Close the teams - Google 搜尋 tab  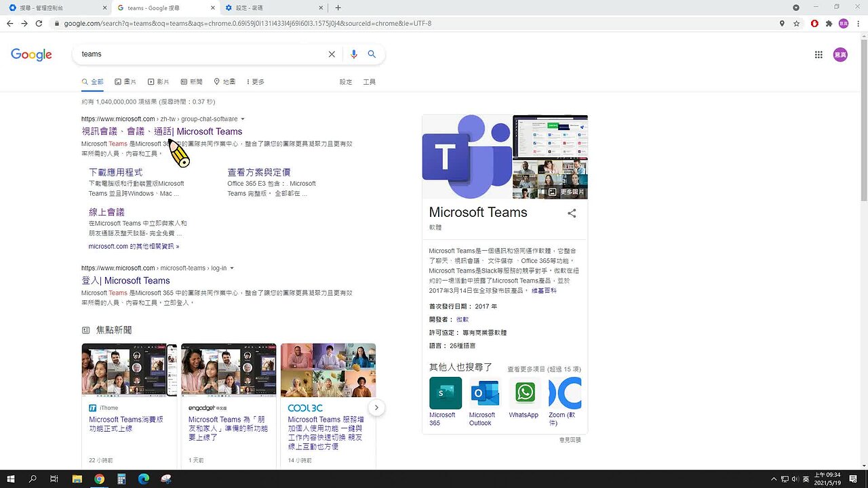coord(212,8)
